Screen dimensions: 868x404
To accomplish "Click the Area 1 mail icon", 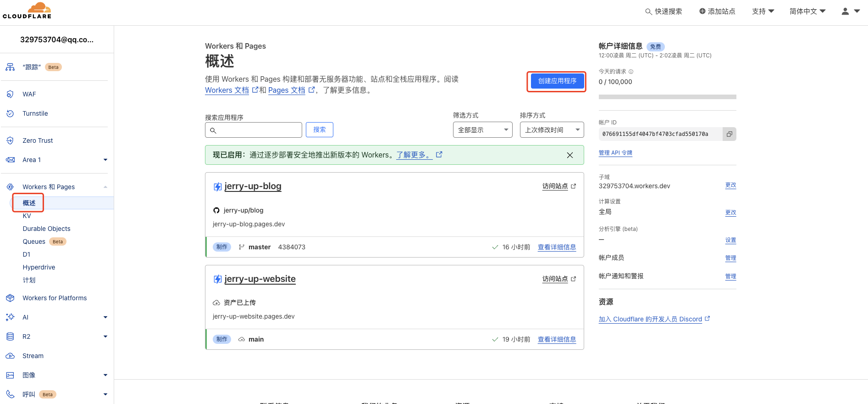I will click(x=10, y=160).
